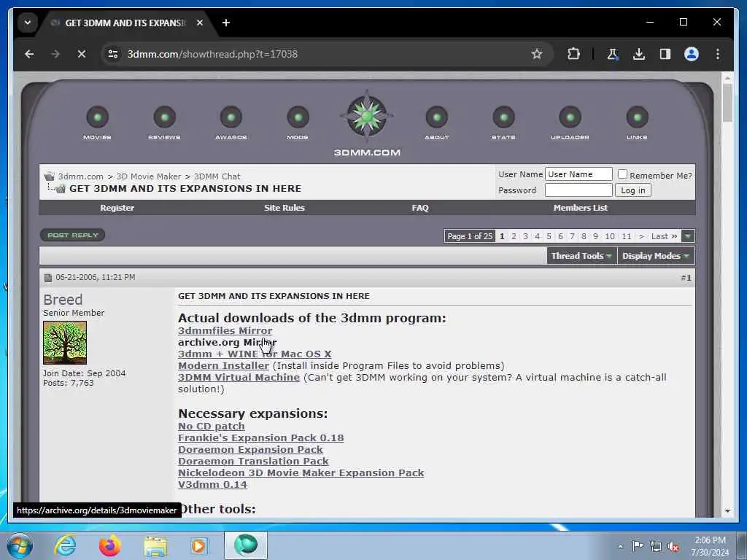Viewport: 747px width, 560px height.
Task: Click the 3DMM.COM star logo
Action: click(367, 116)
